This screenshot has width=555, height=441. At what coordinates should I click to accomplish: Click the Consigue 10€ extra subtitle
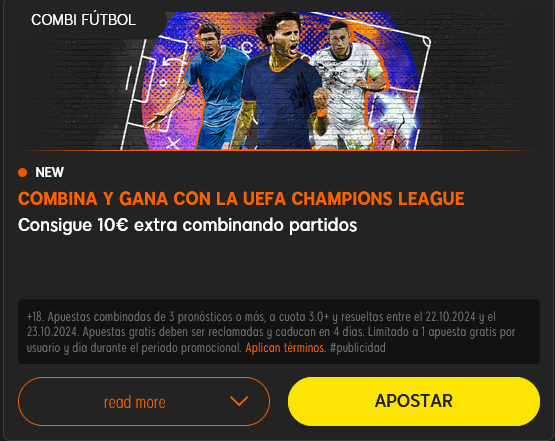(x=188, y=225)
